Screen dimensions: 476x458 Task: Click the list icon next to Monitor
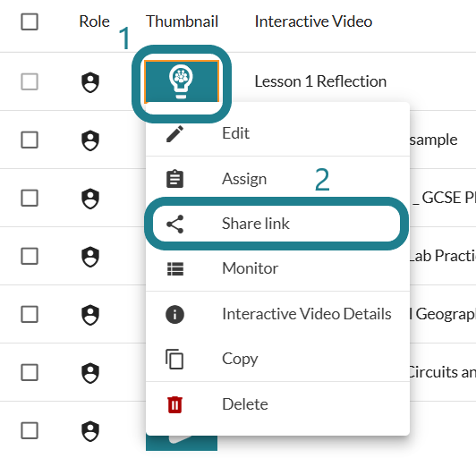tap(175, 269)
